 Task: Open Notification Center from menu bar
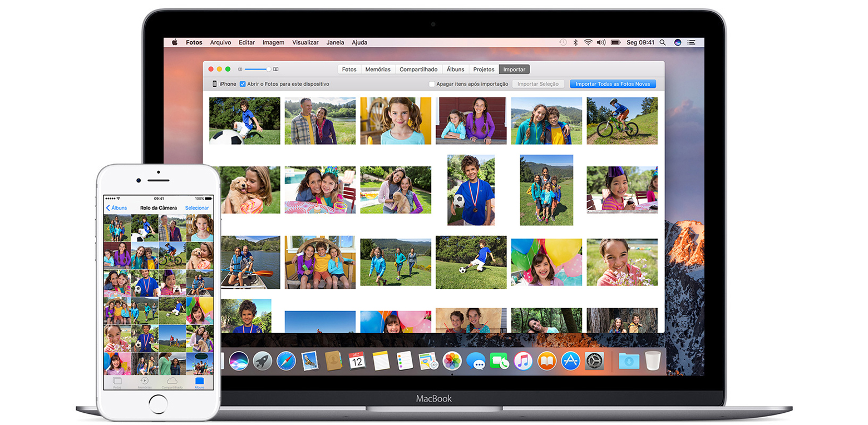(692, 42)
